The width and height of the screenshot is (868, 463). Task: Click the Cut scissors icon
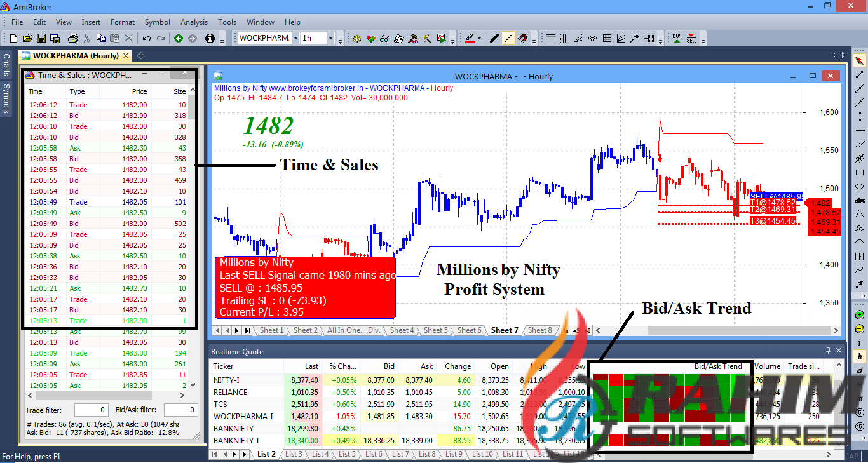86,38
